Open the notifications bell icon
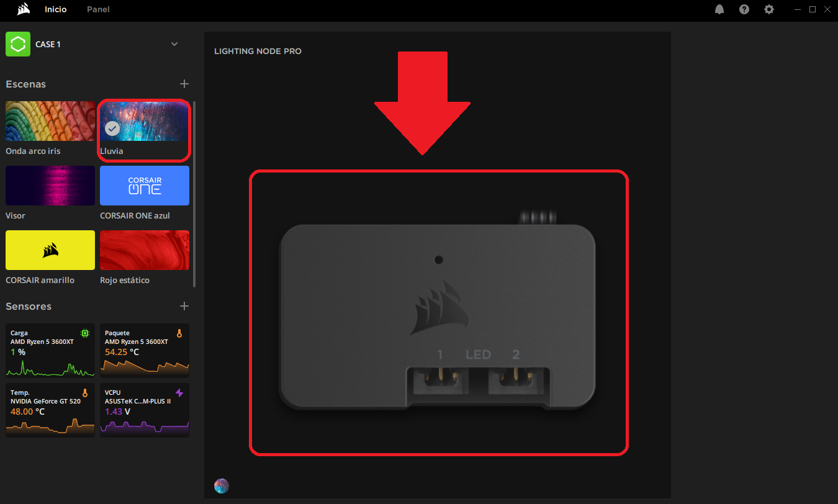Screen dimensions: 838x504 click(719, 9)
